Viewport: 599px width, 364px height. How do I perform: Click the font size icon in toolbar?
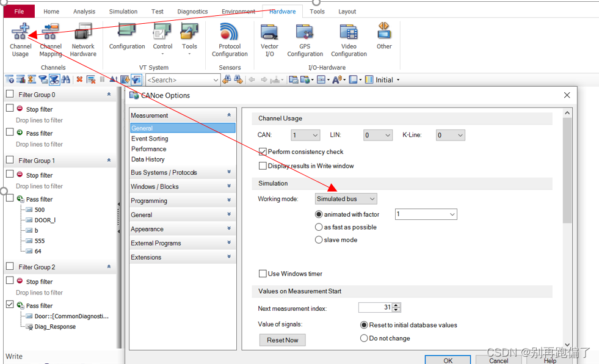coord(337,79)
